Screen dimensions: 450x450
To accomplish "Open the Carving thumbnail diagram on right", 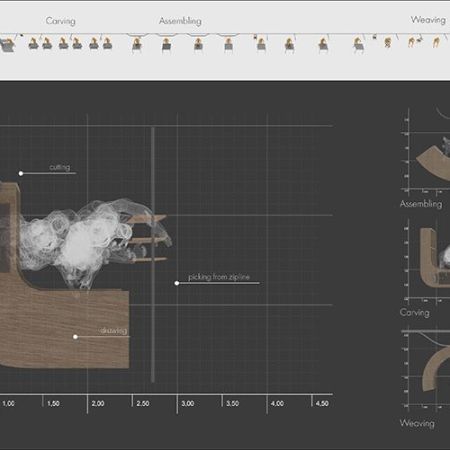I will (x=425, y=261).
